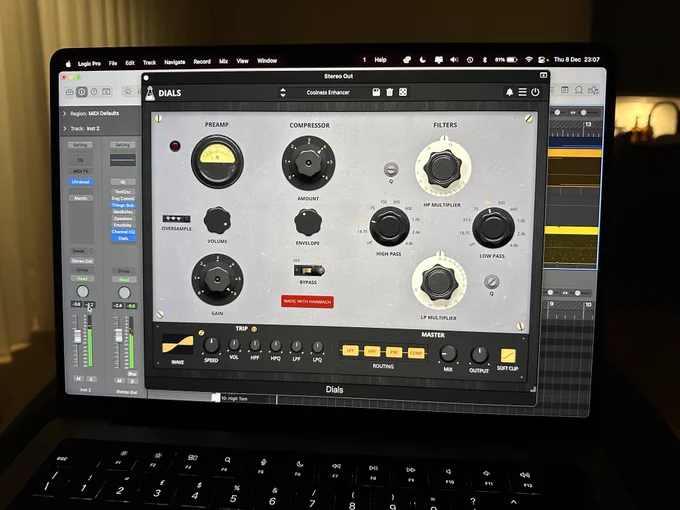Solo the Inst 2 channel strip
This screenshot has width=680, height=510.
(x=91, y=379)
